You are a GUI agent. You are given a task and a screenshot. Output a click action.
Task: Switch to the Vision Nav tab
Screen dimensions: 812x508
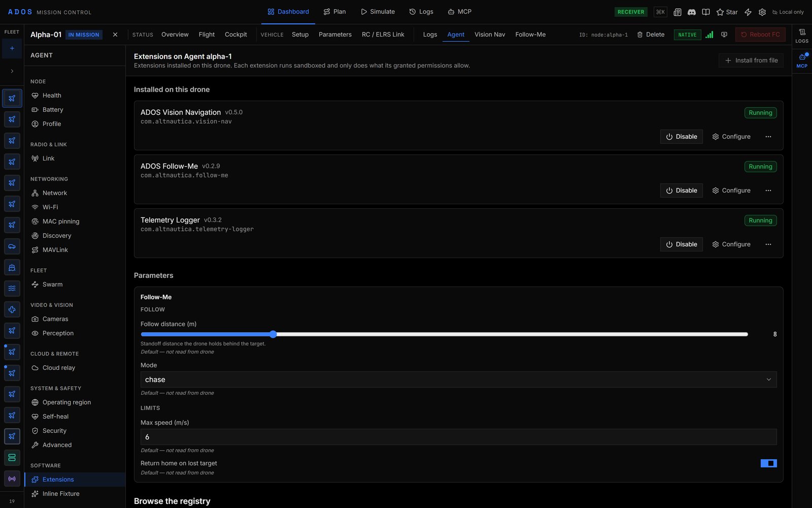click(x=490, y=35)
